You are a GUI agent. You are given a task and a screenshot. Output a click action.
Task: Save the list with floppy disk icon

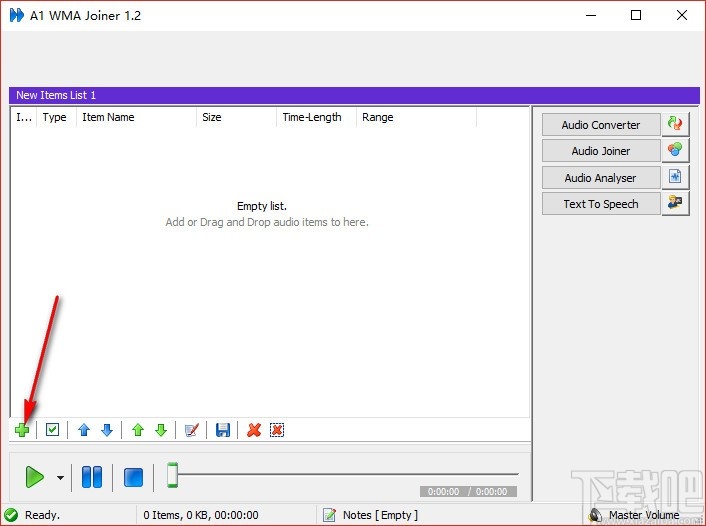pyautogui.click(x=223, y=430)
